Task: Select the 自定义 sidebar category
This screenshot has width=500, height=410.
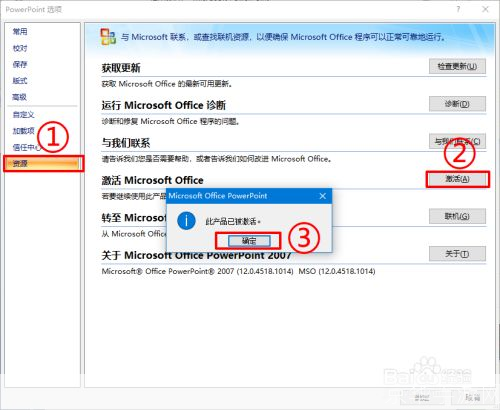Action: pos(23,114)
